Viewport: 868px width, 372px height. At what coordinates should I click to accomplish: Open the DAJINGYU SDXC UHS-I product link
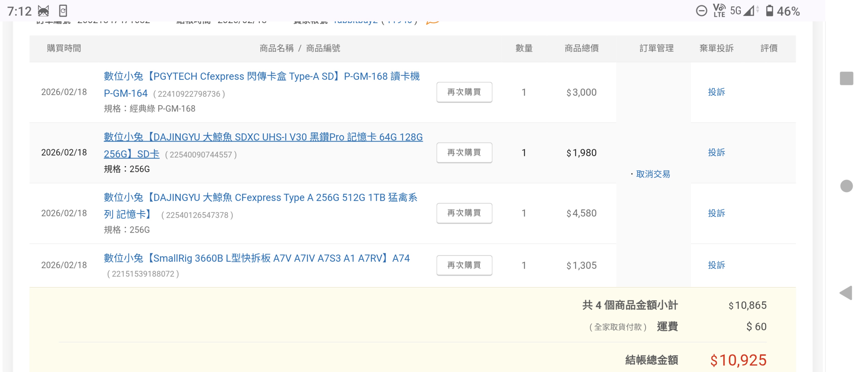tap(263, 137)
